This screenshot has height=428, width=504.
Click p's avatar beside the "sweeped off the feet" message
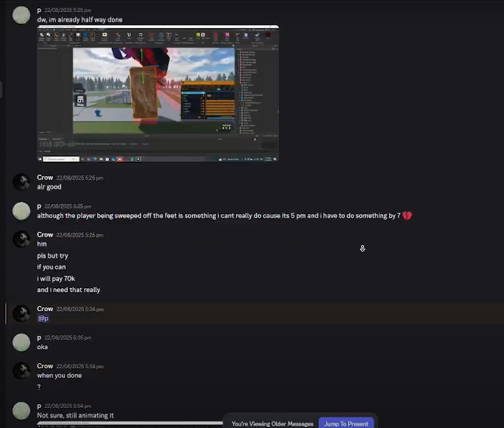click(x=21, y=211)
